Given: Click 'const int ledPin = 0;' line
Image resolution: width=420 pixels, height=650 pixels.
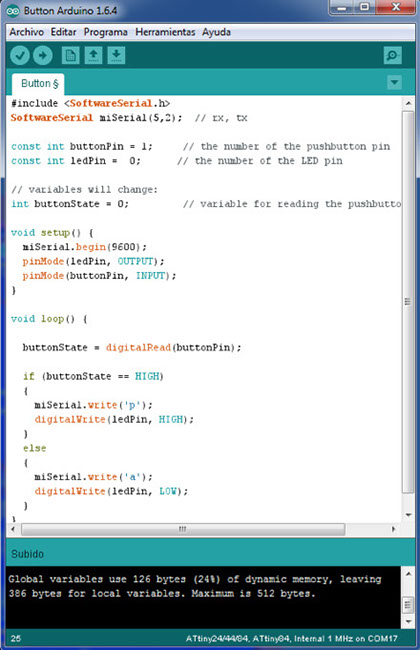Looking at the screenshot, I should (76, 161).
